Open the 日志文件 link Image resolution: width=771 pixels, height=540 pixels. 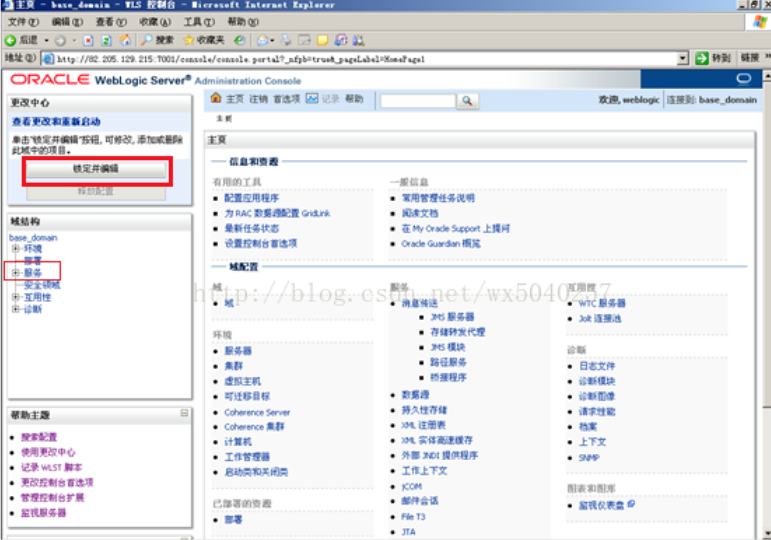click(597, 366)
